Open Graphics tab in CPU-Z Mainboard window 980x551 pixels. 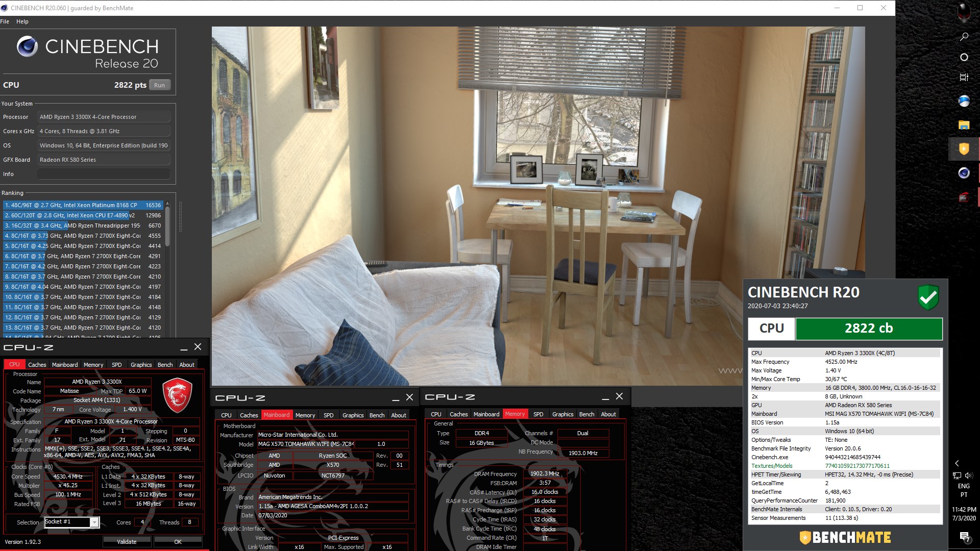353,415
